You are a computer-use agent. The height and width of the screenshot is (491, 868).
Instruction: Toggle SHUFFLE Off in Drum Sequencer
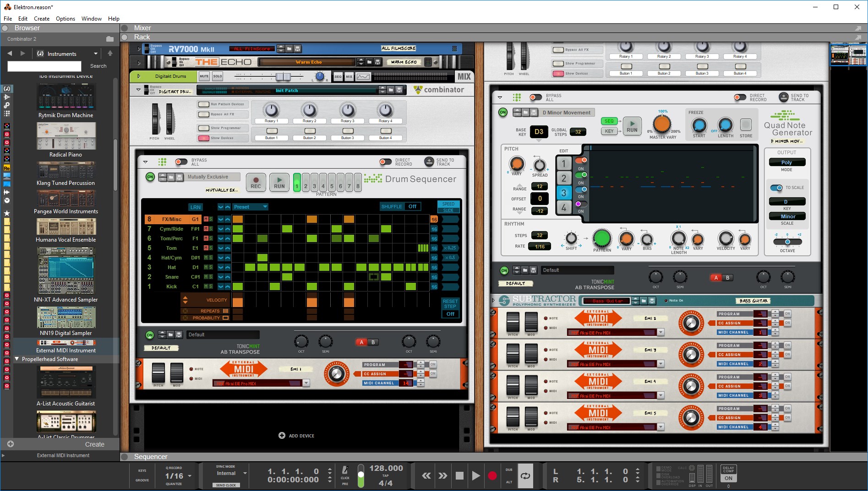[412, 206]
